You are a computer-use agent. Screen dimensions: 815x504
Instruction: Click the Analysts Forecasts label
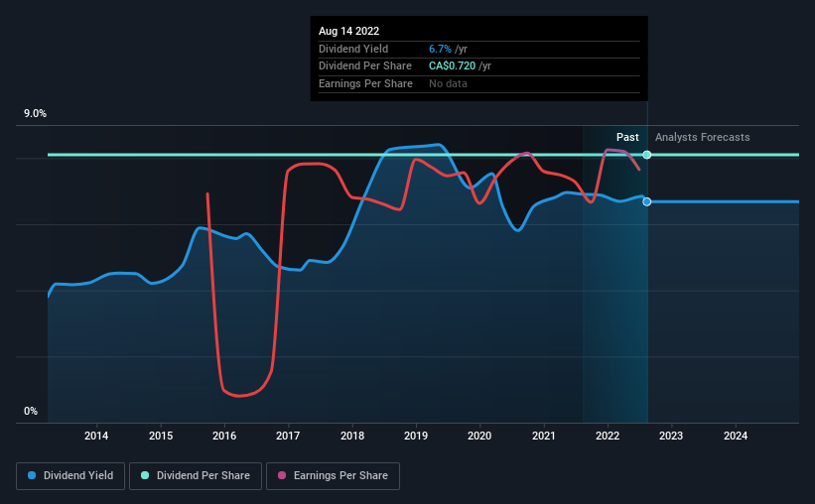click(702, 137)
